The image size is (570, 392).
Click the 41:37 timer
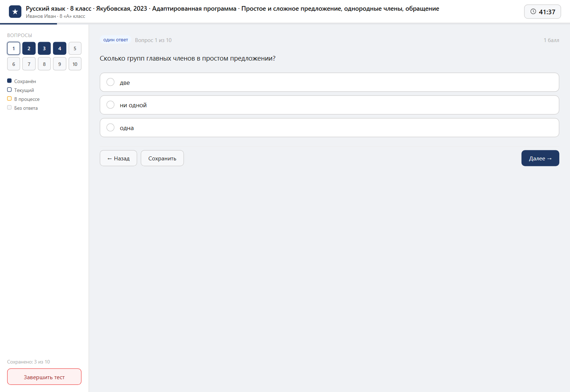pyautogui.click(x=543, y=12)
